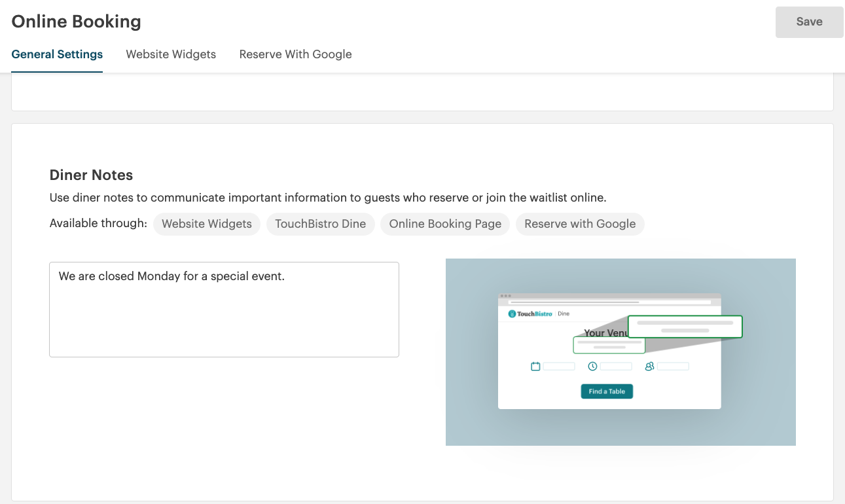Select the General Settings tab
The width and height of the screenshot is (845, 504).
[56, 54]
